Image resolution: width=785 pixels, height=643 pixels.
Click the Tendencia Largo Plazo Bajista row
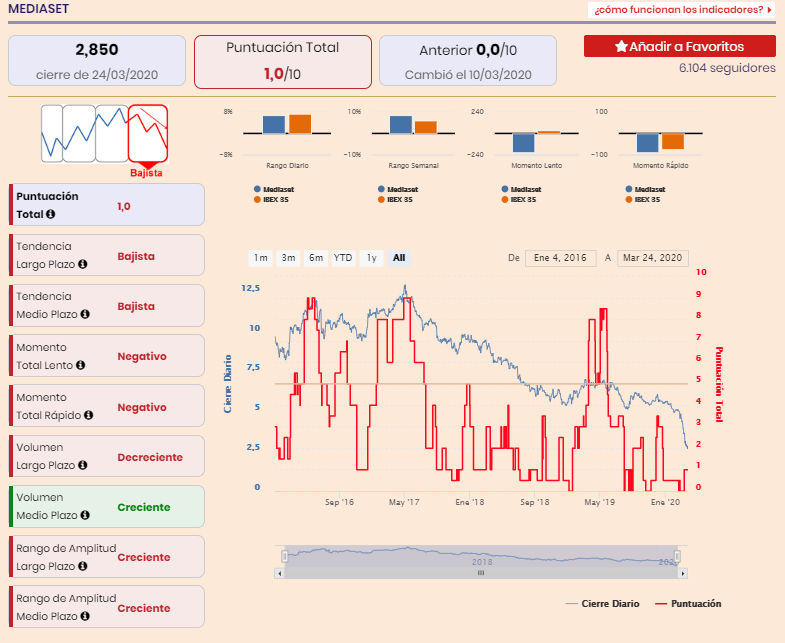tap(107, 255)
